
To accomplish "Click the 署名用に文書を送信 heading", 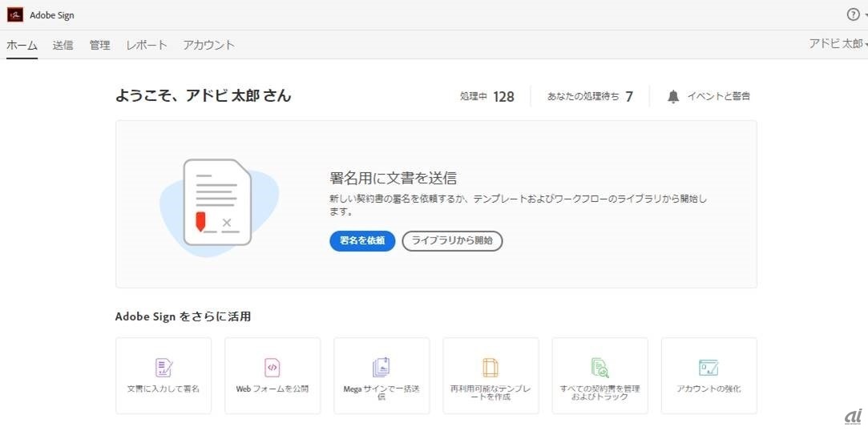I will pyautogui.click(x=393, y=178).
